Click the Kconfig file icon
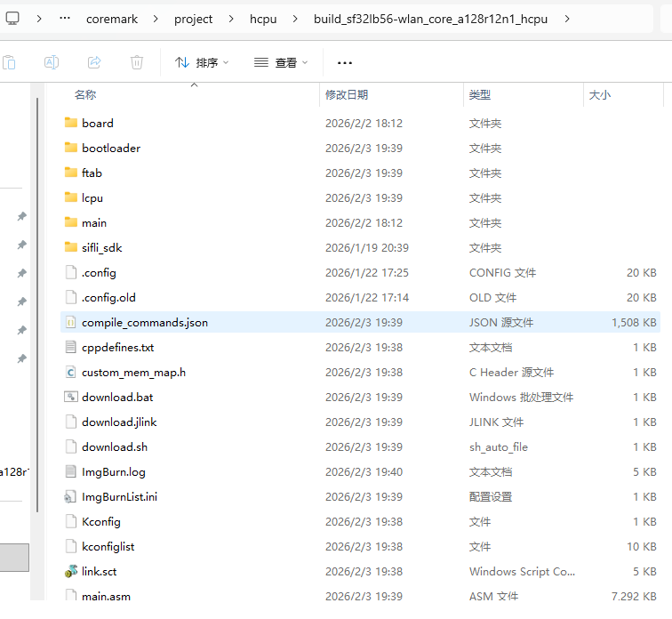This screenshot has height=619, width=672. 71,521
